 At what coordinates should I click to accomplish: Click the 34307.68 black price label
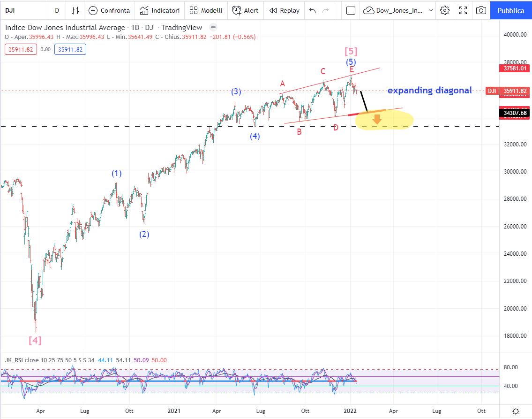tap(515, 113)
